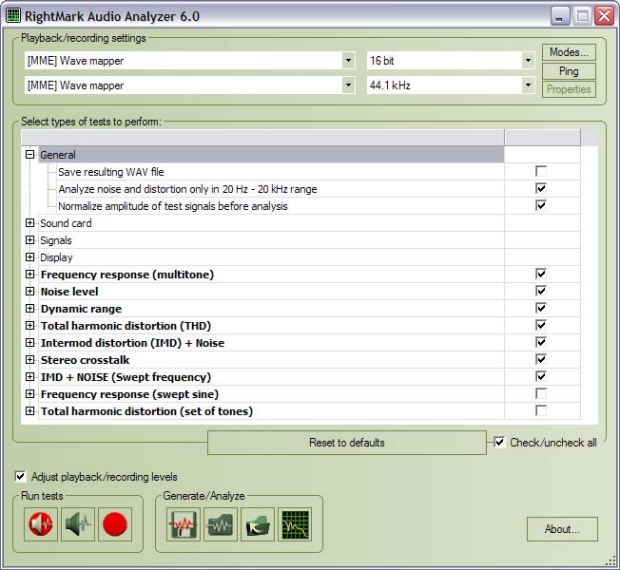The width and height of the screenshot is (620, 570).
Task: Uncheck Frequency response (multitone) test
Action: tap(541, 274)
